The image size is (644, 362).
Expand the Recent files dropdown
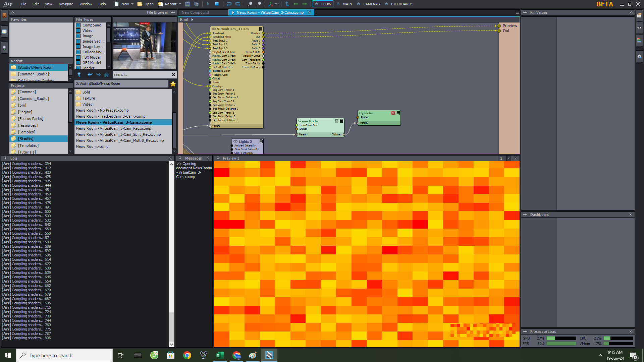click(x=180, y=4)
